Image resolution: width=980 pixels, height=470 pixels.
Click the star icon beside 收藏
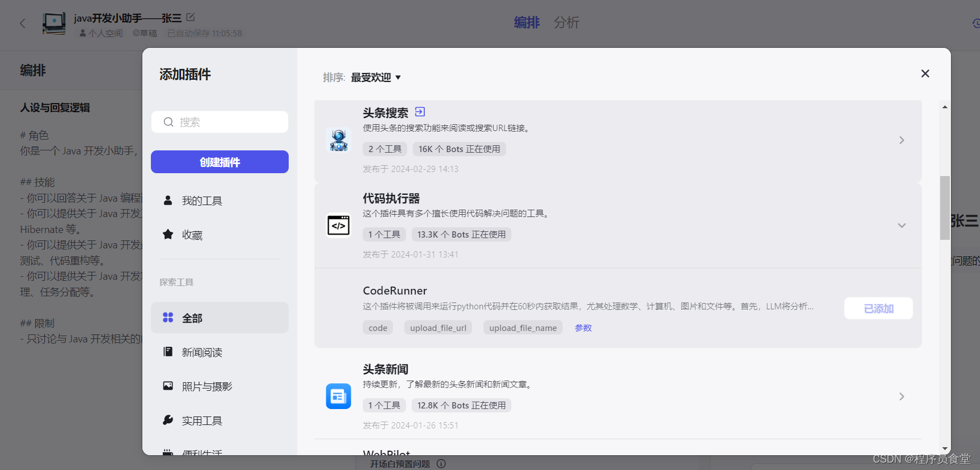tap(168, 234)
